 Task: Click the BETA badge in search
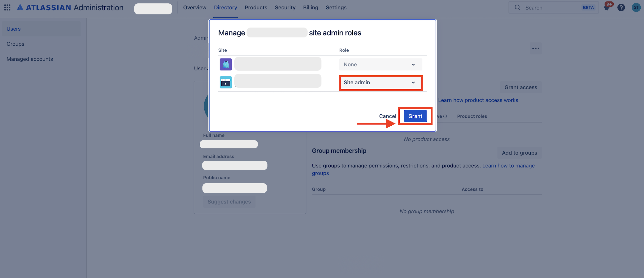pos(588,7)
